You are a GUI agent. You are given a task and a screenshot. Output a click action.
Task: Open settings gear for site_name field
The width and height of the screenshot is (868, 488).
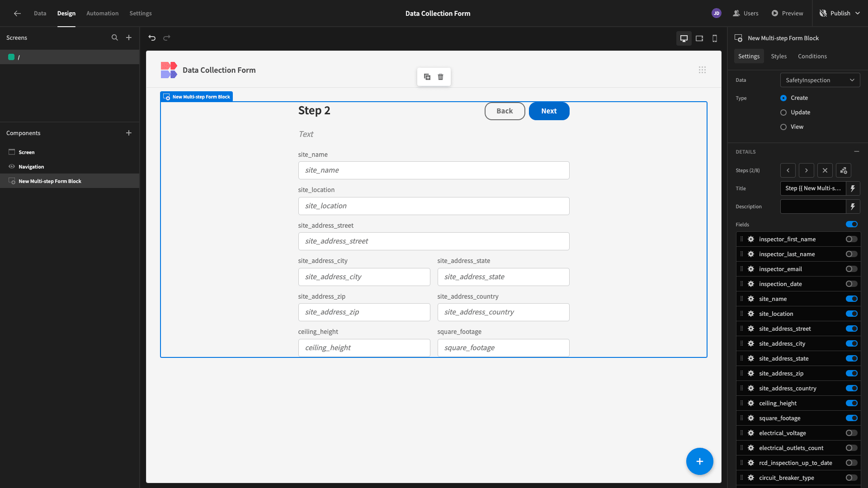[x=751, y=299]
